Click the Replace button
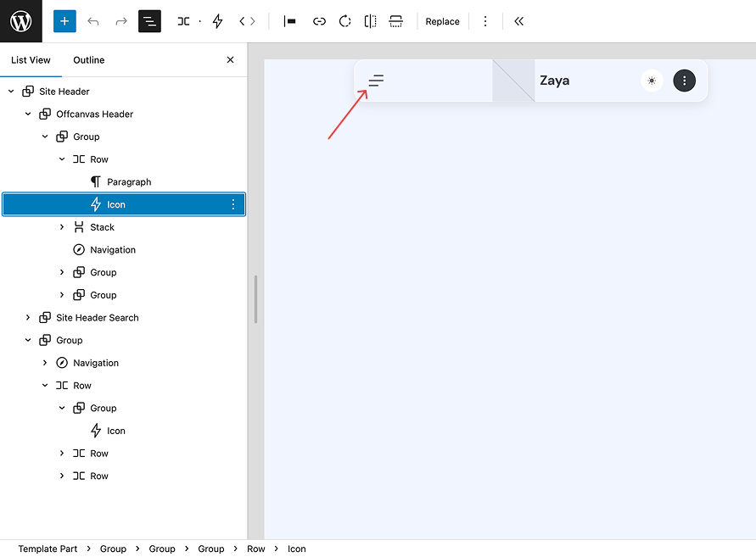 pyautogui.click(x=442, y=21)
